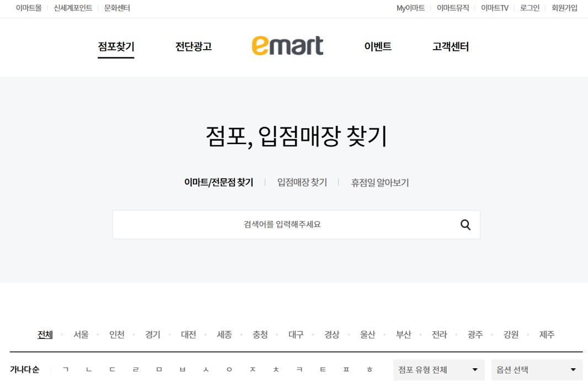Select the ㅋ consonant filter
Viewport: 588px width, 387px height.
(x=300, y=370)
